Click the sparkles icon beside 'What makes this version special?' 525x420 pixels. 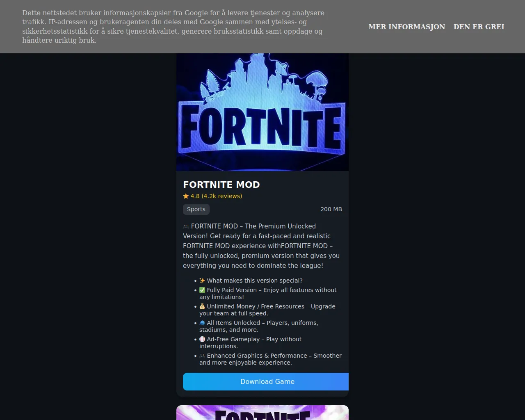point(202,281)
